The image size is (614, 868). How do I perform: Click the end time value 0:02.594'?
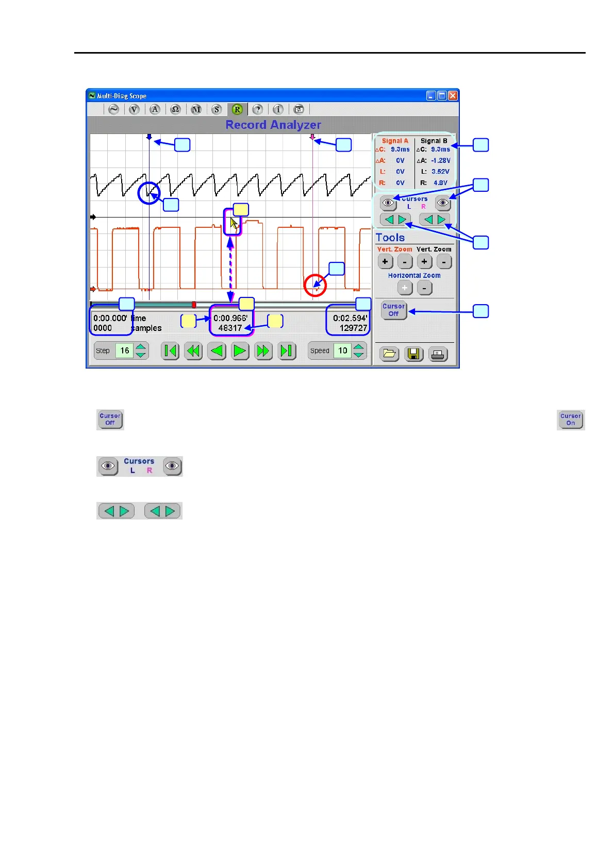click(350, 318)
